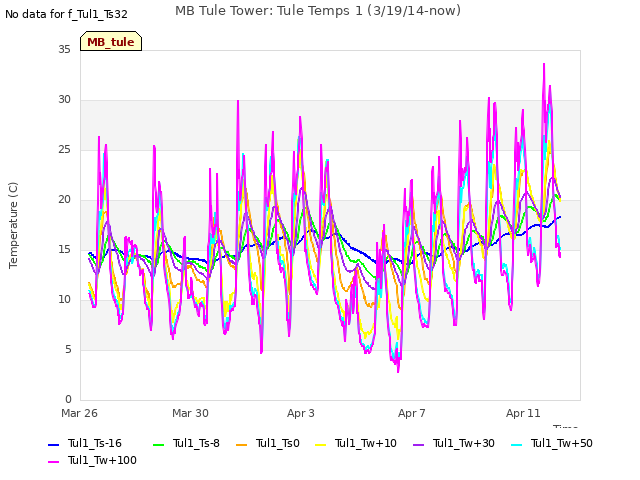Viewport: 640px width, 480px height.
Task: Click the 10 y-axis tick label
Action: coord(64,300)
